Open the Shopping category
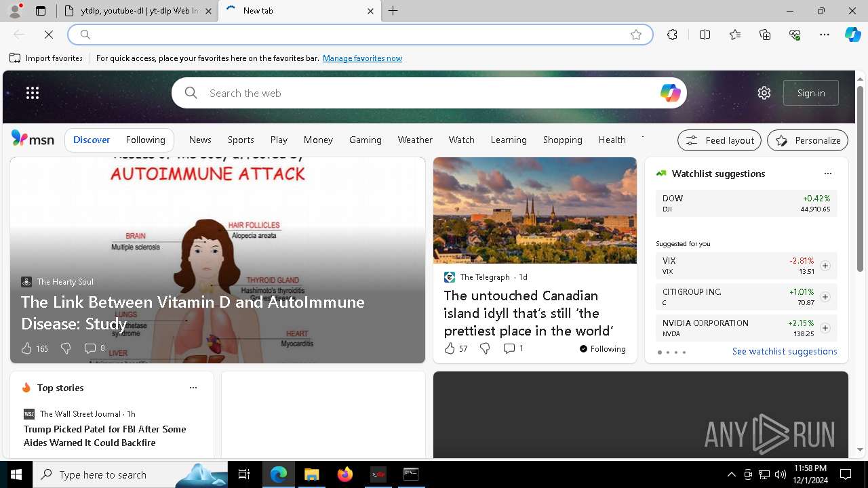Image resolution: width=868 pixels, height=488 pixels. pyautogui.click(x=563, y=140)
